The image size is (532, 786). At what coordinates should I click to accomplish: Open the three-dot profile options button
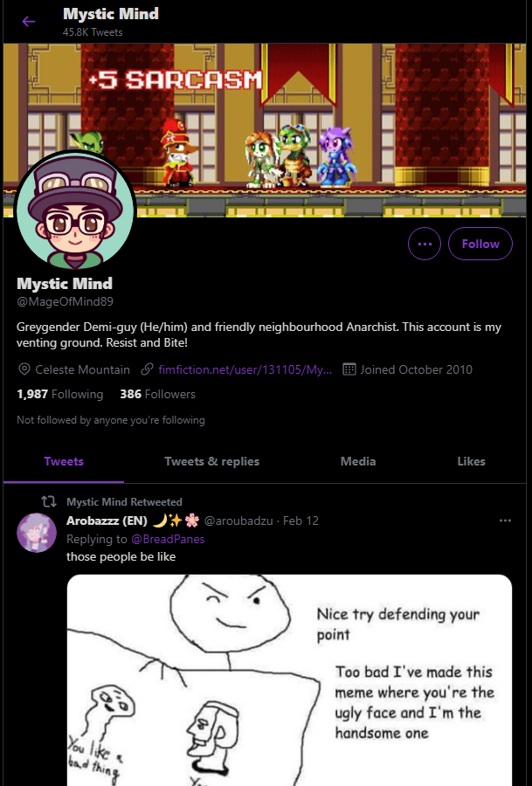click(x=425, y=244)
